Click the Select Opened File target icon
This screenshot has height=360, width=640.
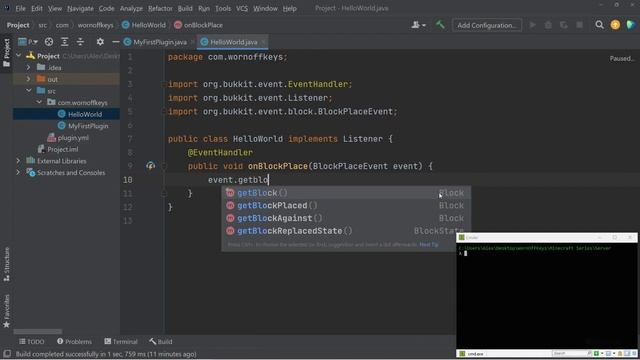pyautogui.click(x=49, y=42)
